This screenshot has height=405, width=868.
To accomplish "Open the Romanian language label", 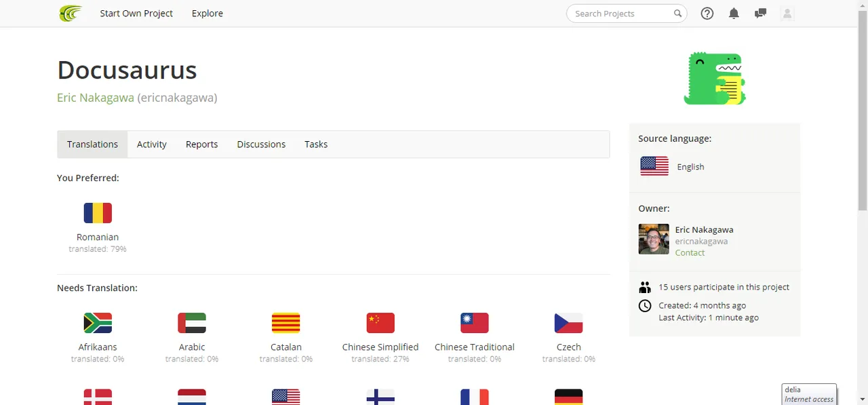I will point(98,237).
